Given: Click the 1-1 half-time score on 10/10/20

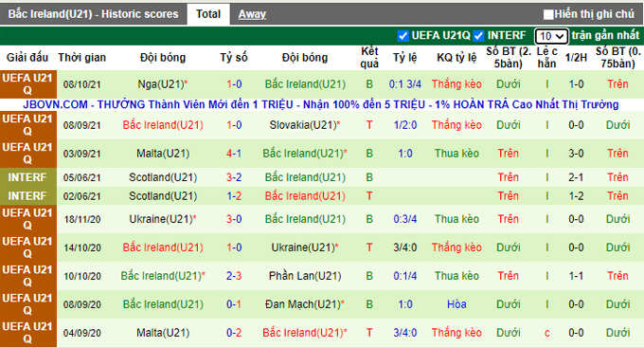Looking at the screenshot, I should point(576,276).
